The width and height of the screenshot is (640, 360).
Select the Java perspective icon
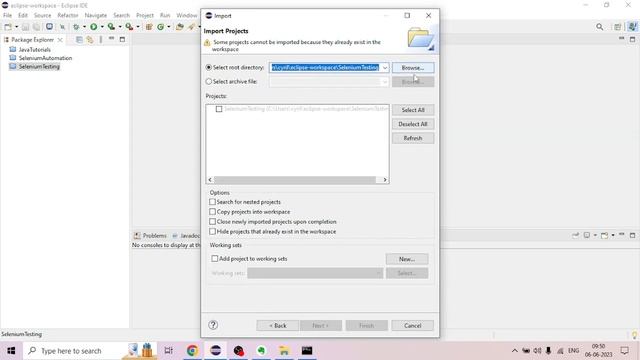click(x=633, y=27)
